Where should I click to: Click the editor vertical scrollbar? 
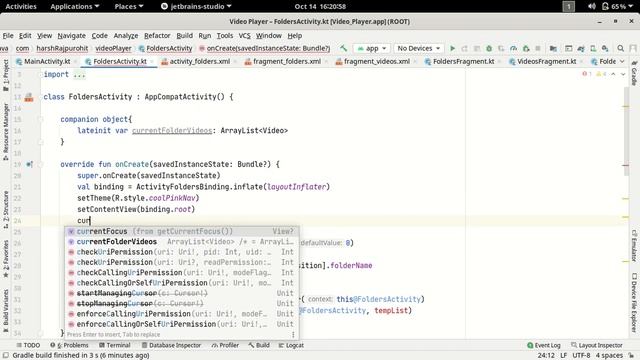pos(626,131)
